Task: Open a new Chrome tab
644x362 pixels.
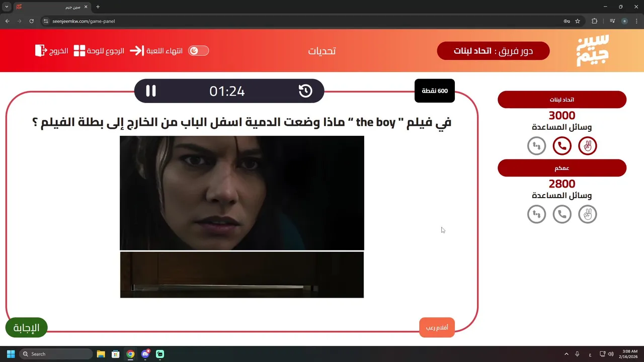Action: point(98,7)
